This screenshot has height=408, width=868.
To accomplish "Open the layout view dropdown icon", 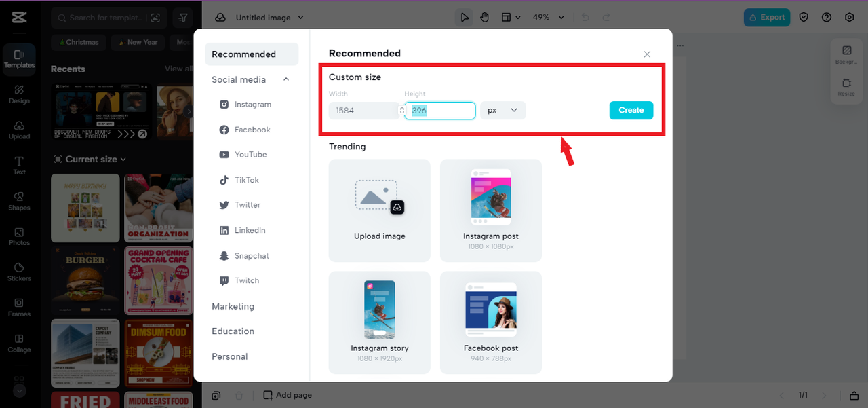I will [511, 18].
